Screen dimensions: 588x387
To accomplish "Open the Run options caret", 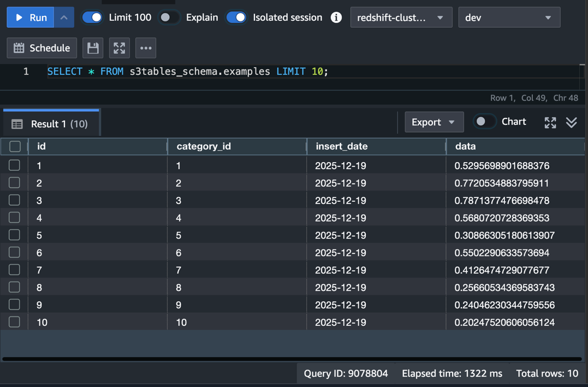I will click(64, 17).
